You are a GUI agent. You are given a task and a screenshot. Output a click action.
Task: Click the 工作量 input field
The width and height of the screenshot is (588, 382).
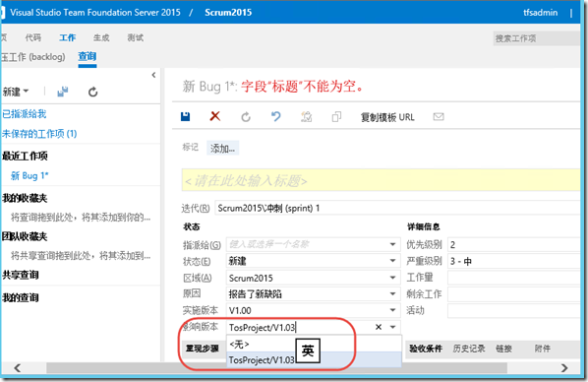coord(513,278)
